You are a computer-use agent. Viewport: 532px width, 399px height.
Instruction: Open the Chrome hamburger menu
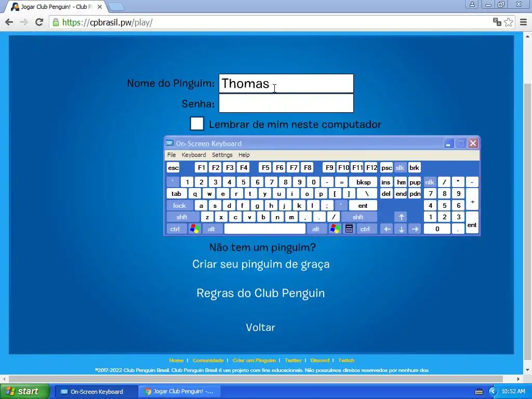click(524, 22)
